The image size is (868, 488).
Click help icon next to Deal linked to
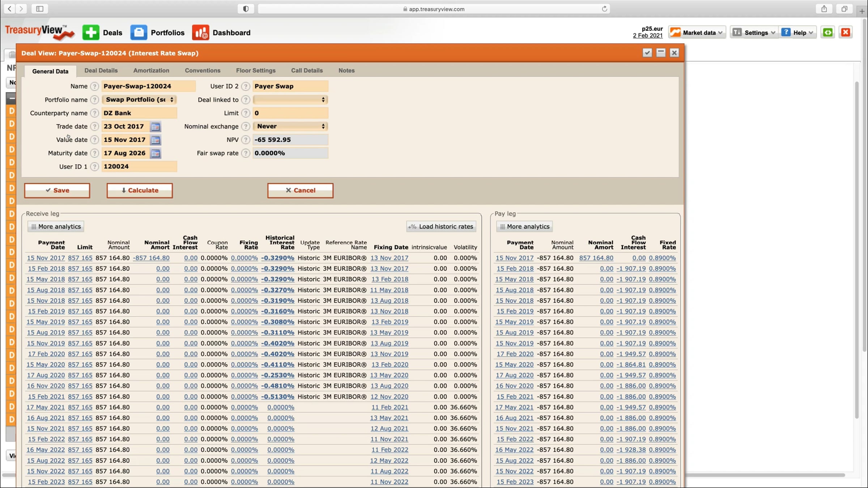(246, 100)
